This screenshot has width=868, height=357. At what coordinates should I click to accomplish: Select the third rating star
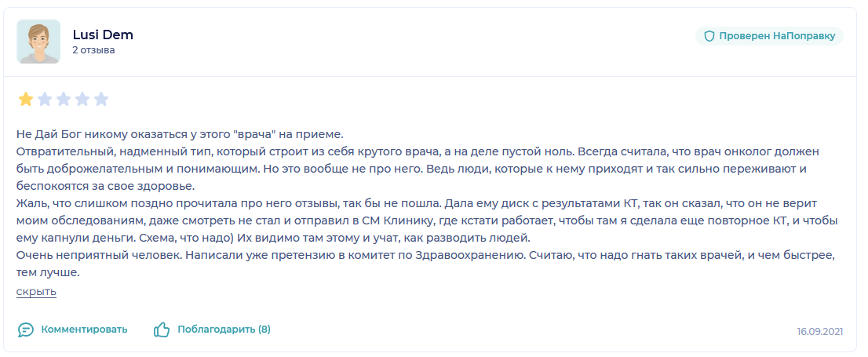[x=63, y=100]
